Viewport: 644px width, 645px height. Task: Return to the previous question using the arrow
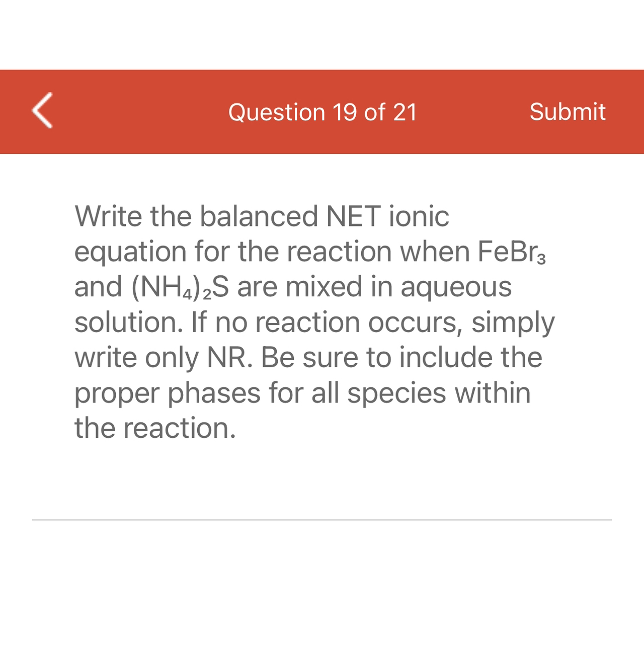(x=42, y=111)
